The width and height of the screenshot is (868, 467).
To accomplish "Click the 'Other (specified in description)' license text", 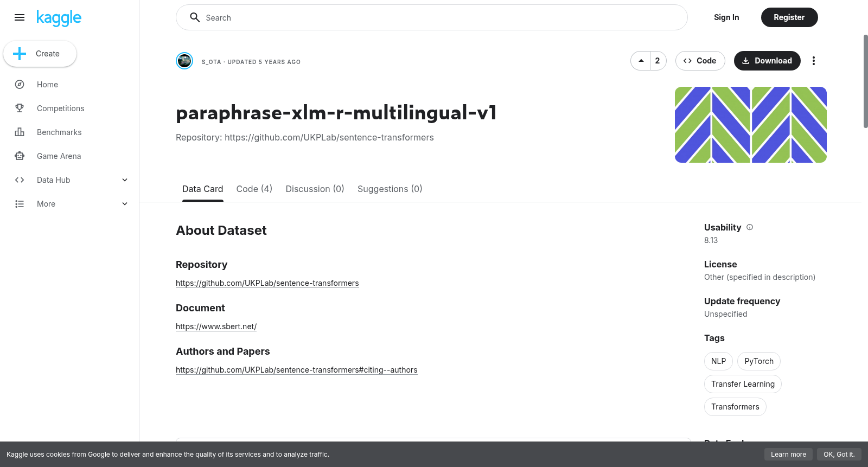I will tap(759, 277).
